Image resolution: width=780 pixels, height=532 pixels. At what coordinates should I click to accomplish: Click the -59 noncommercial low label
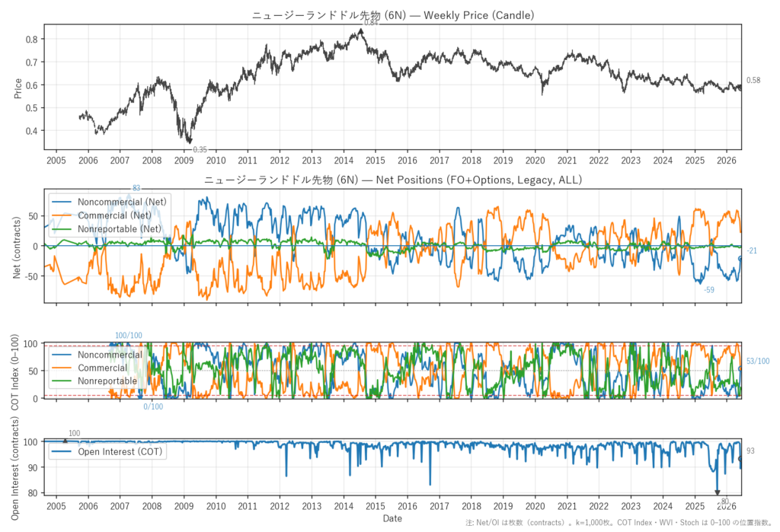pyautogui.click(x=709, y=290)
